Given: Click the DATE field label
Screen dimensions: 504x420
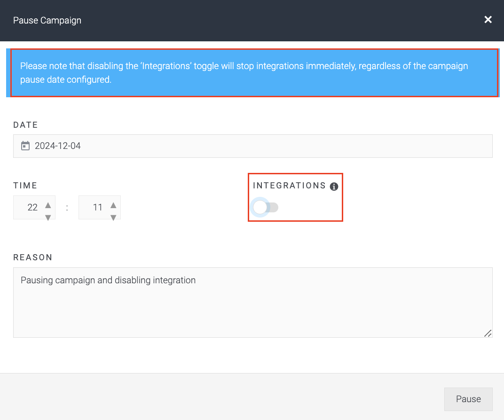Looking at the screenshot, I should (26, 125).
